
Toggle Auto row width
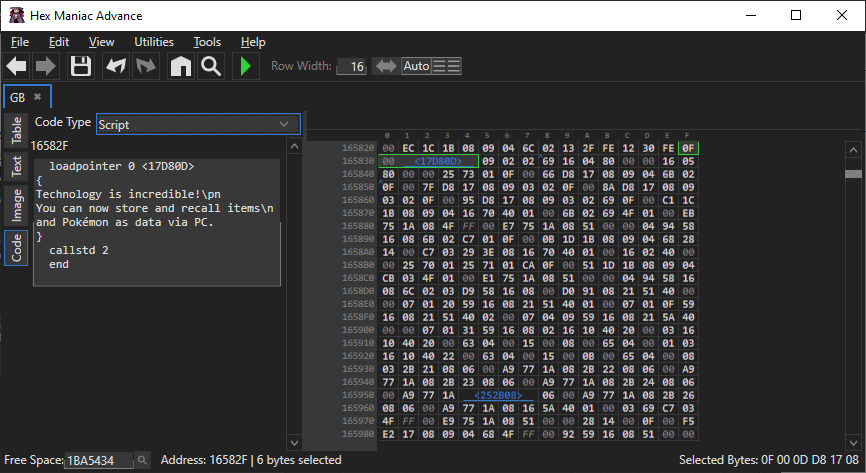416,66
